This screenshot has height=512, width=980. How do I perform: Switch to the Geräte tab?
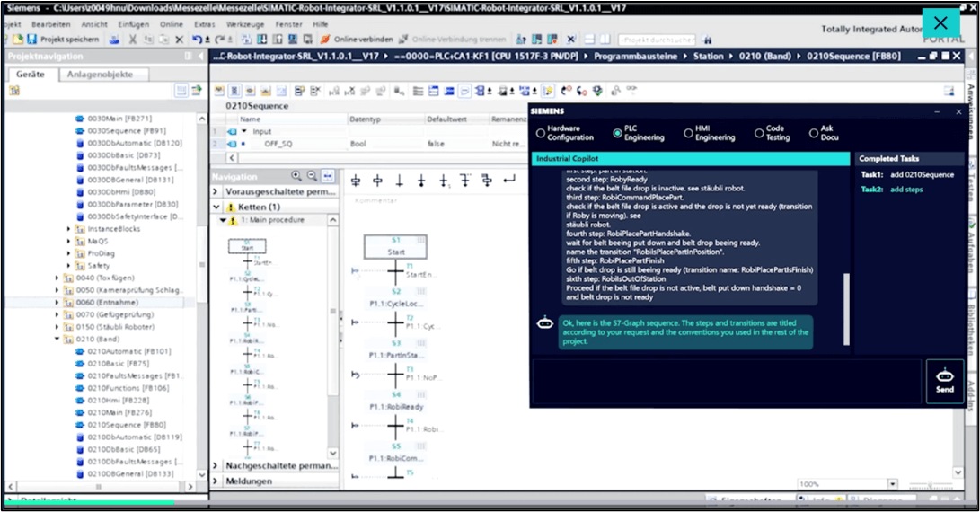(31, 75)
